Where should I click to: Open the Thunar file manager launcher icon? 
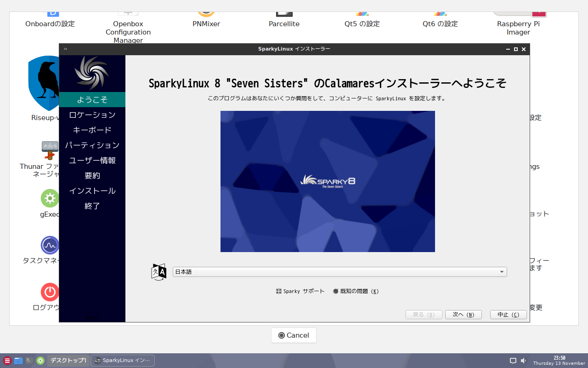click(x=50, y=150)
